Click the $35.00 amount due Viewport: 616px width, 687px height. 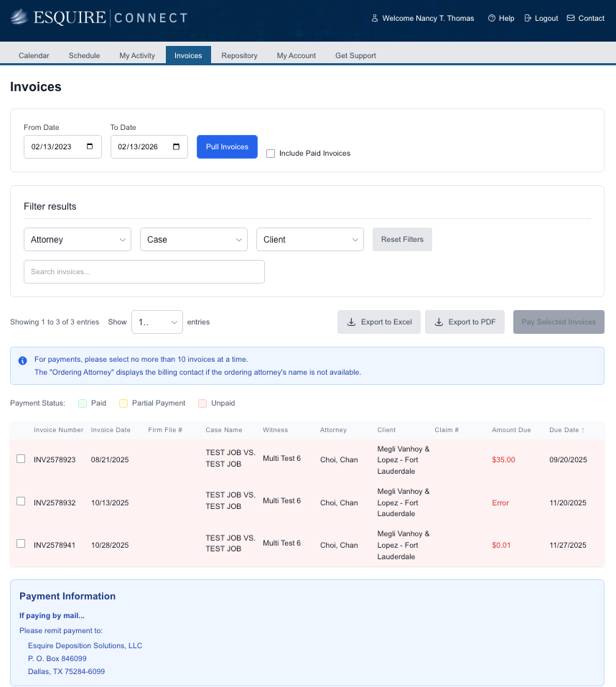click(x=503, y=460)
